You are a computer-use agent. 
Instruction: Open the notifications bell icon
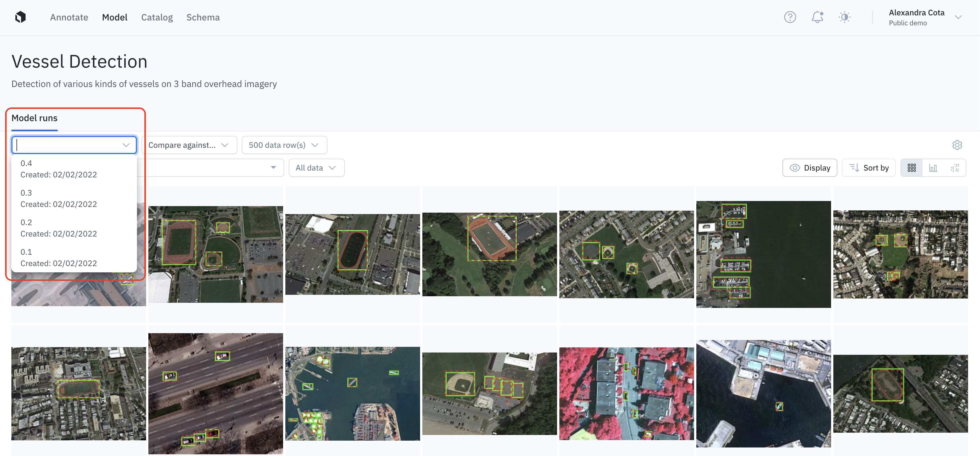tap(817, 17)
